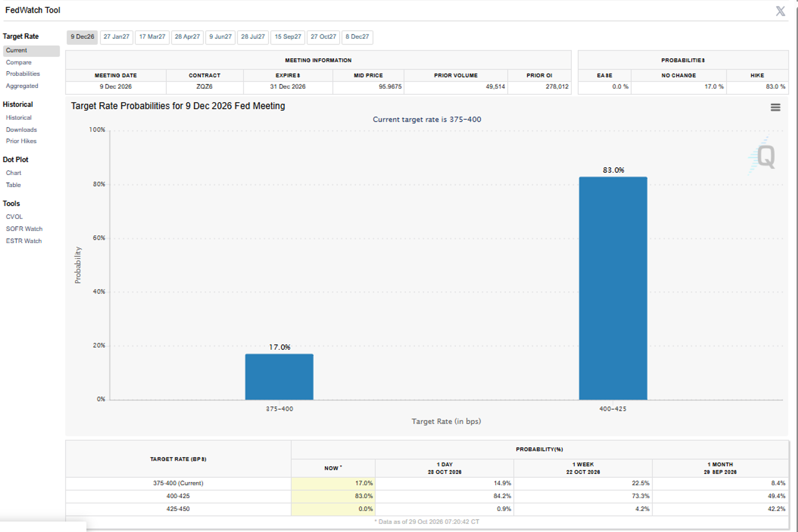Open the 27 Oct27 meeting tab
Viewport: 798px width, 532px height.
tap(323, 37)
